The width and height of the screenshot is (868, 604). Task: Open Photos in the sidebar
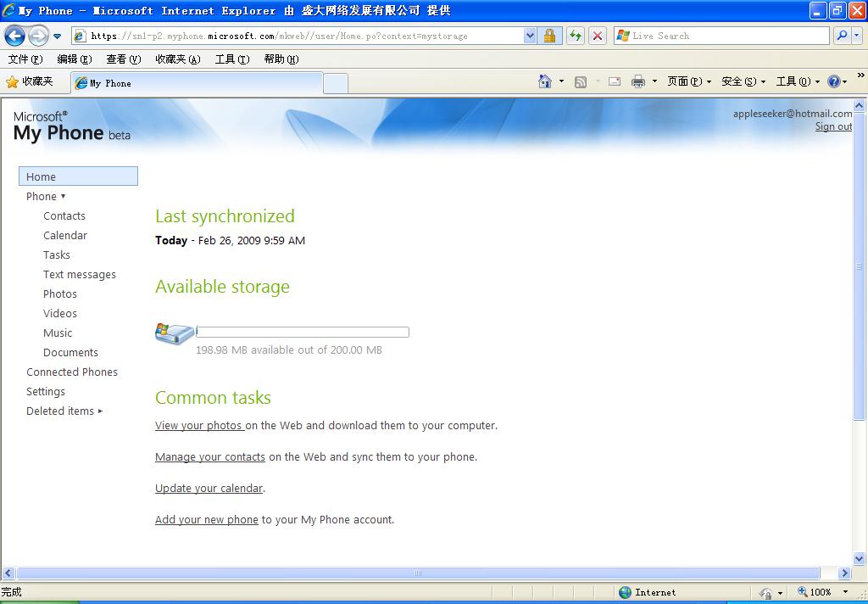click(x=60, y=294)
